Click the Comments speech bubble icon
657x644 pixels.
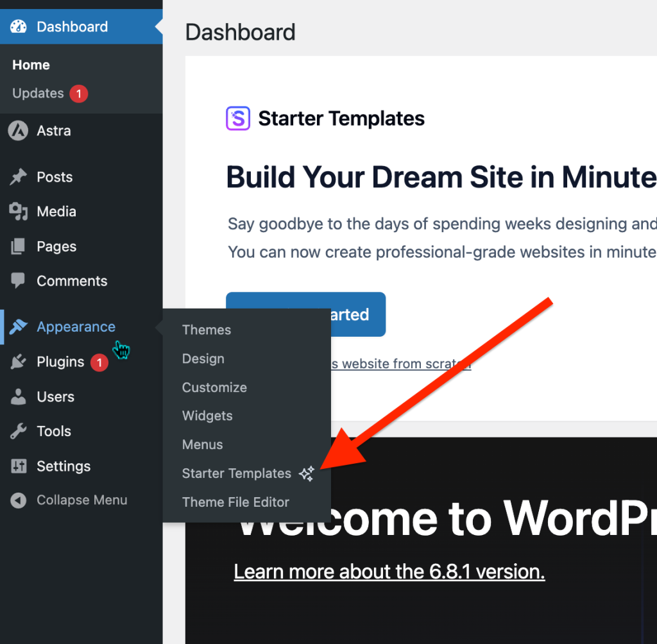pos(18,281)
